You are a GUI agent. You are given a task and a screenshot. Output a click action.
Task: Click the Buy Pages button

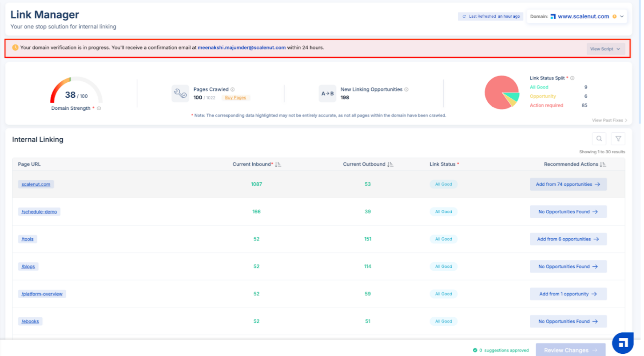235,98
